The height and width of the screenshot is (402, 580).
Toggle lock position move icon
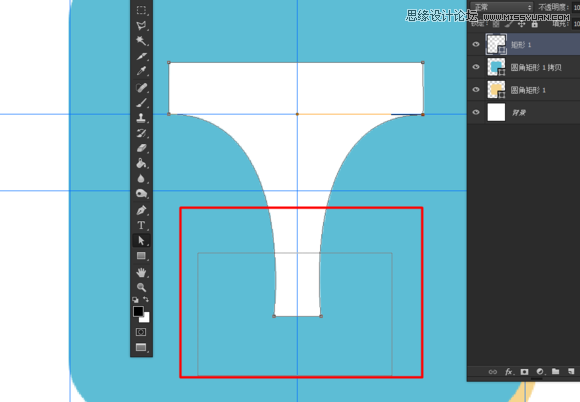522,24
